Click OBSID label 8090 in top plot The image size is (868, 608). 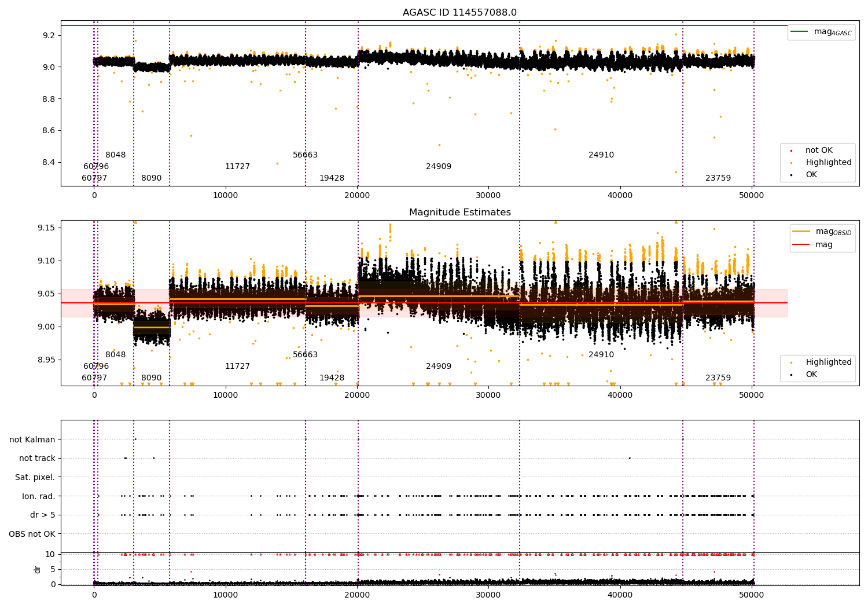pos(152,178)
